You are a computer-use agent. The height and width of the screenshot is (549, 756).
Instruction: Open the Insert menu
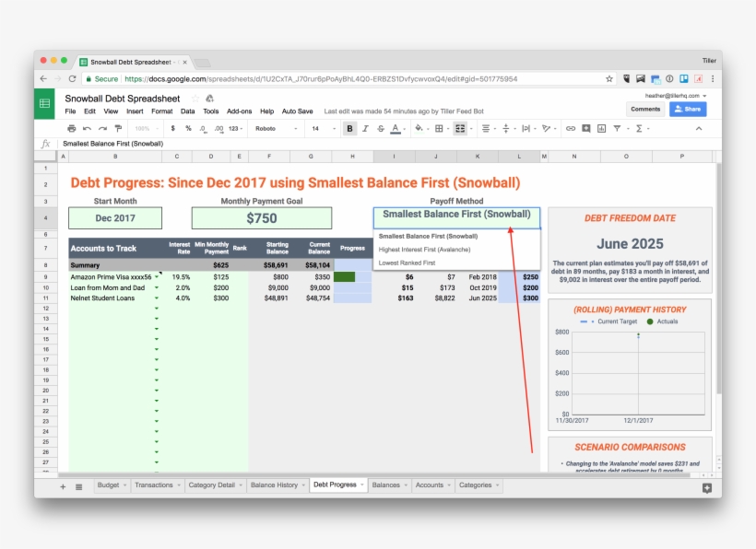135,111
